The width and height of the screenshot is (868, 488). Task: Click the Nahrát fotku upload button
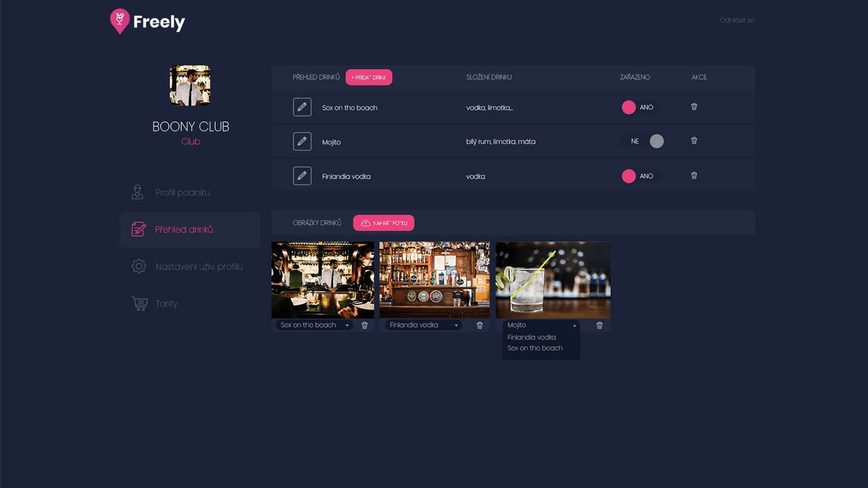coord(384,223)
